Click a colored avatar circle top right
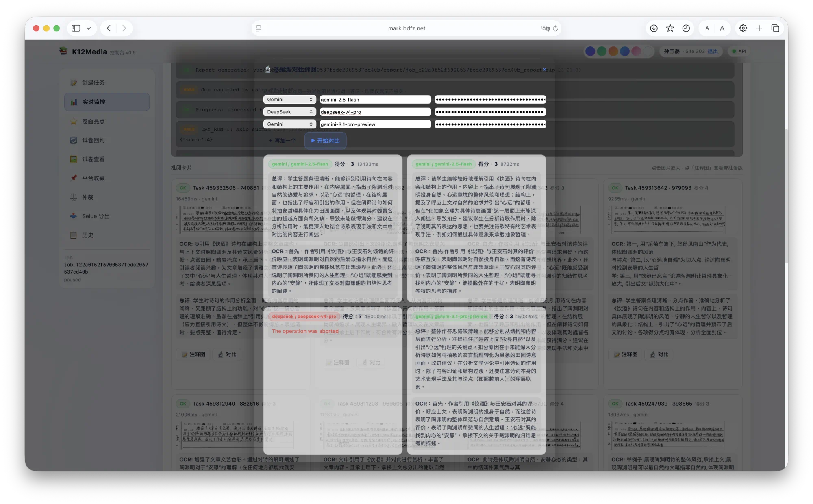This screenshot has width=813, height=504. [x=590, y=51]
